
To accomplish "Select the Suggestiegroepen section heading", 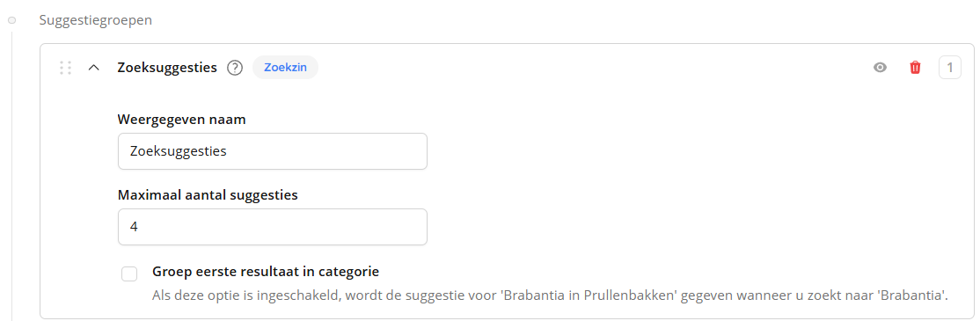I will [x=96, y=20].
